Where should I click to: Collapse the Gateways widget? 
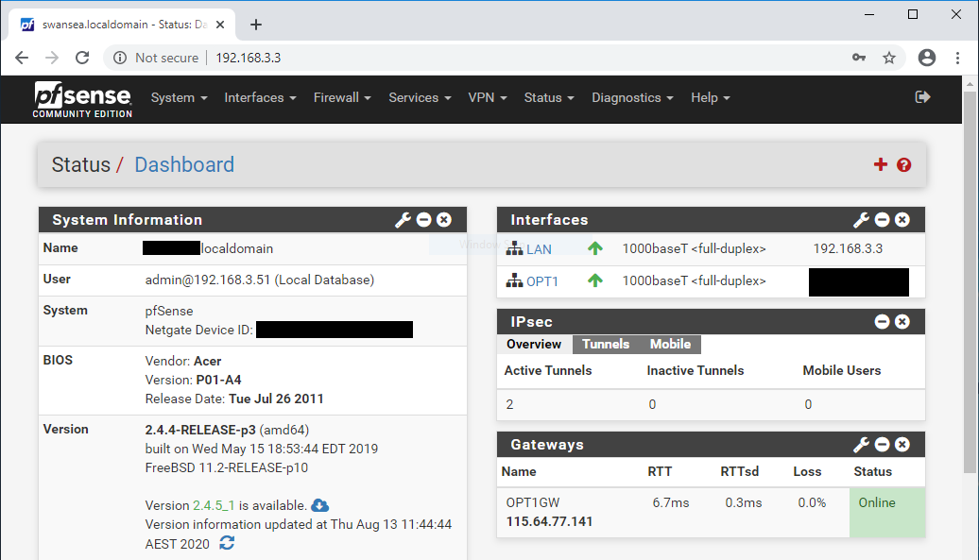click(x=882, y=444)
